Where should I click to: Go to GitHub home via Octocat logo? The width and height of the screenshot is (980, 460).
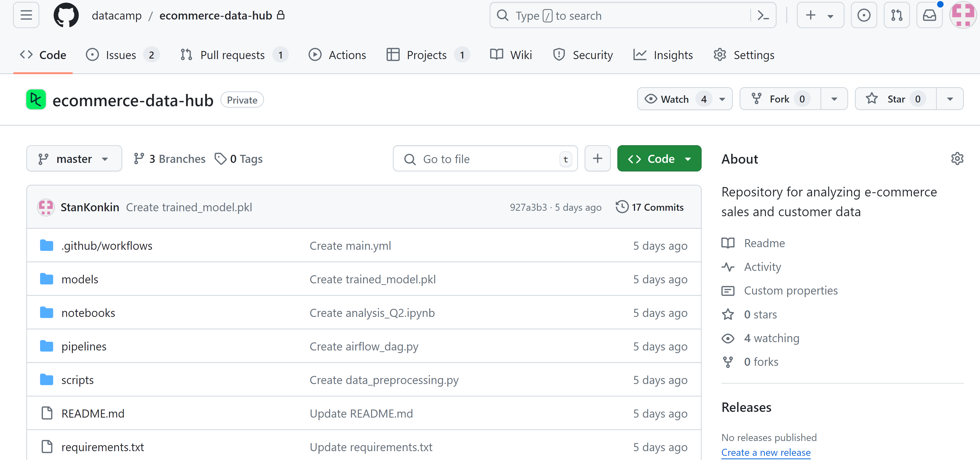66,15
